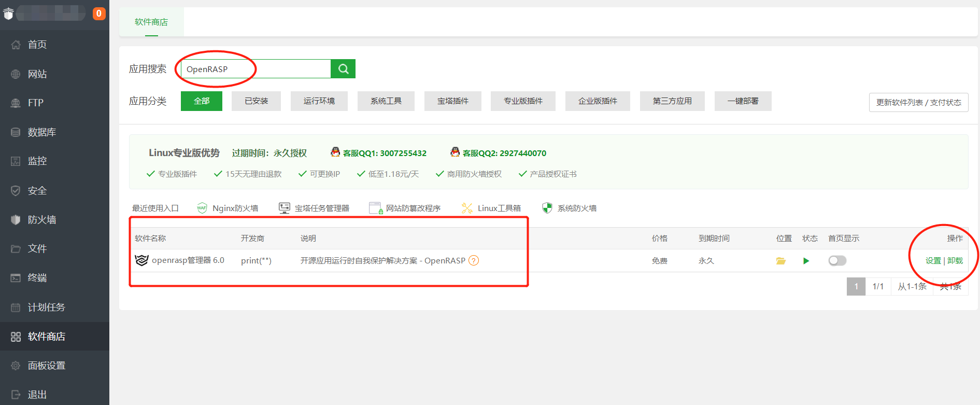Click the 客服QQ2 penguin icon
This screenshot has width=980, height=405.
pyautogui.click(x=455, y=152)
